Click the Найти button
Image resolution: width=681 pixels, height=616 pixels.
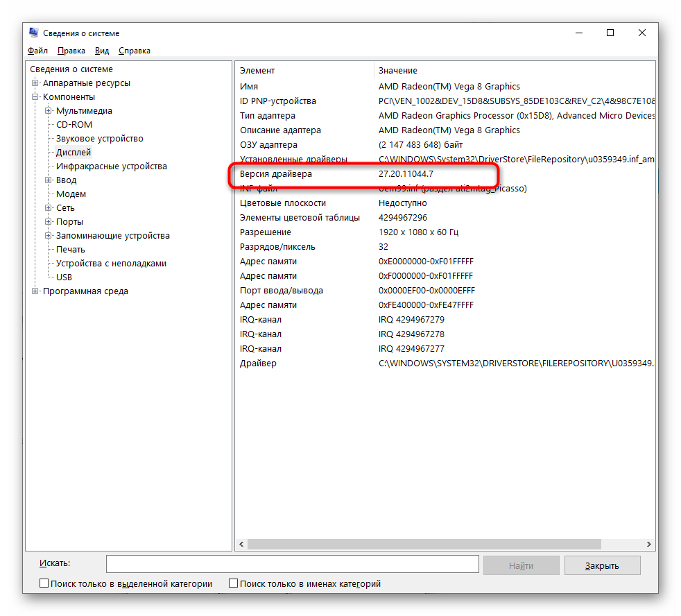(521, 565)
